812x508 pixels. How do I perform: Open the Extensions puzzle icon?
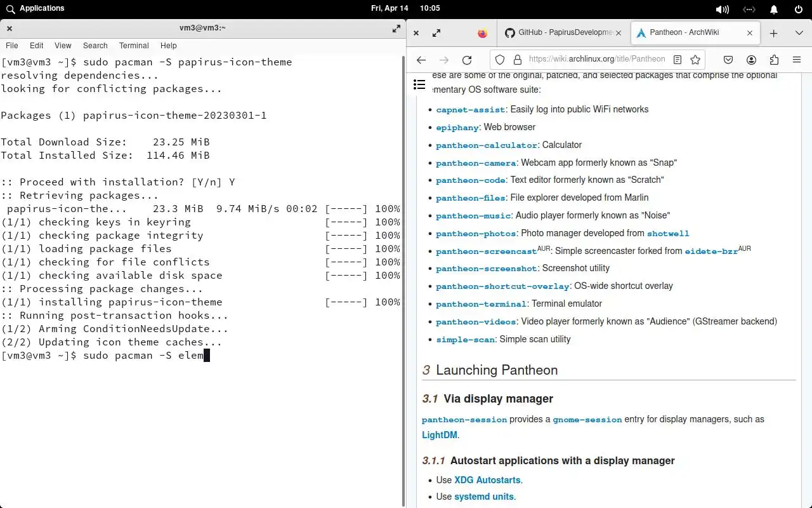coord(774,60)
